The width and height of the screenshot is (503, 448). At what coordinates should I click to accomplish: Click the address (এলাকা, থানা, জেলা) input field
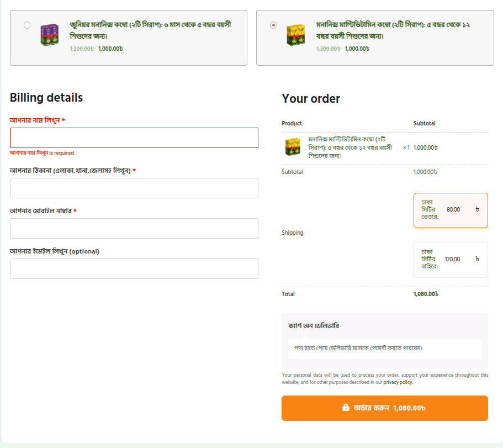tap(134, 188)
